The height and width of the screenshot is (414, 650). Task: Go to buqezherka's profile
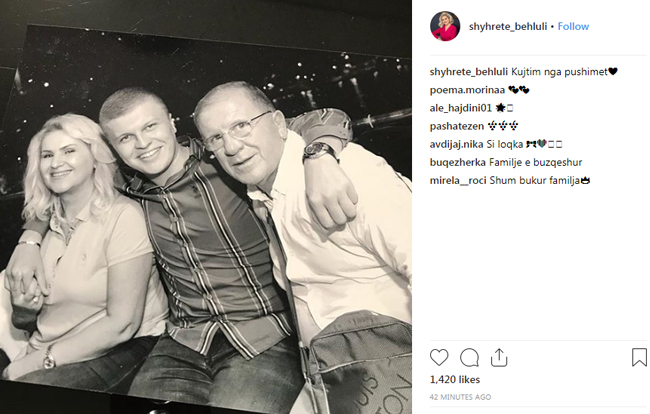pos(458,162)
